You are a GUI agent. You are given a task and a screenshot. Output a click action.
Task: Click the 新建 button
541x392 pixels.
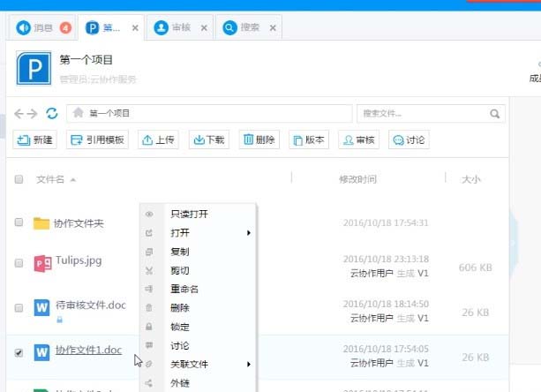click(34, 139)
